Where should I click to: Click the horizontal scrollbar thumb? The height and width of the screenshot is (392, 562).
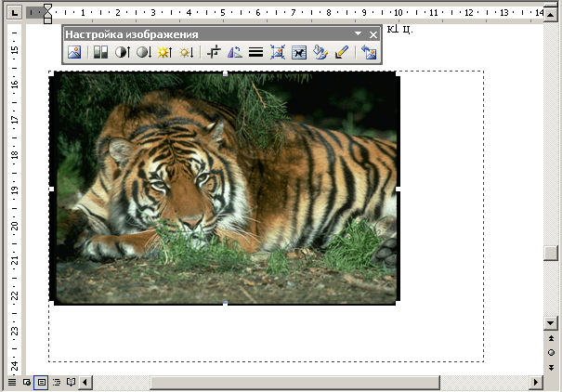point(294,383)
